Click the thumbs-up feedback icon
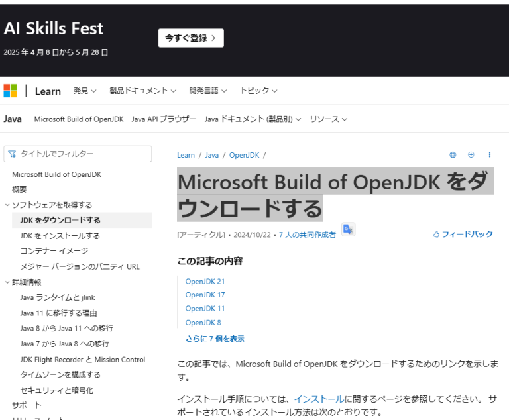 click(436, 234)
